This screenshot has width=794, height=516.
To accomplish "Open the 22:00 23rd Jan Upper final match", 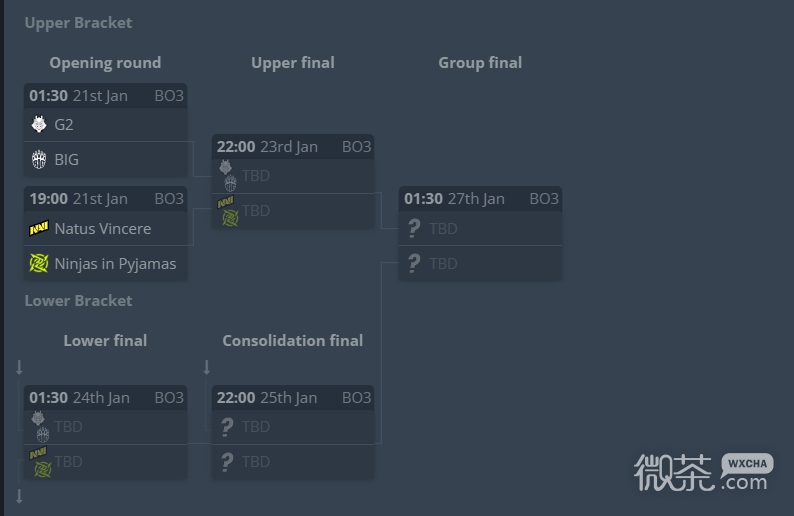I will click(x=293, y=147).
